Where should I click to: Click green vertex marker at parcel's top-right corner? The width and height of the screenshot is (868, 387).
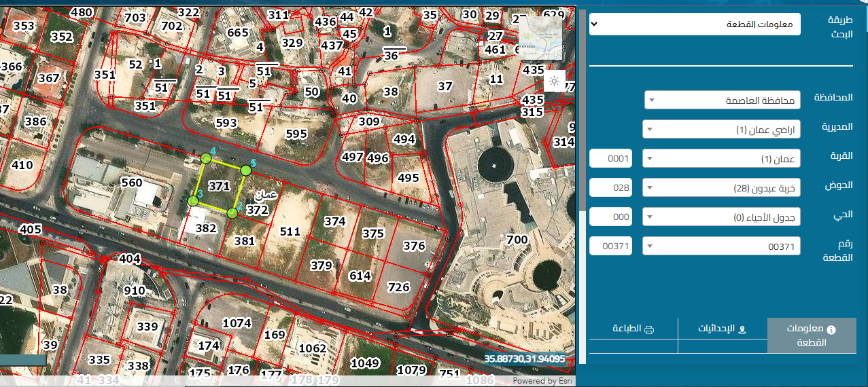tap(246, 170)
